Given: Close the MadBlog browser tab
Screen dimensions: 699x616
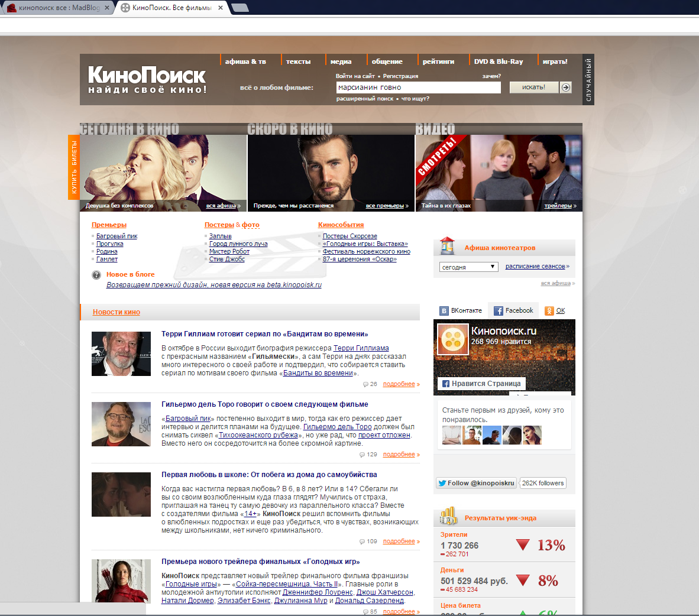Looking at the screenshot, I should coord(107,8).
